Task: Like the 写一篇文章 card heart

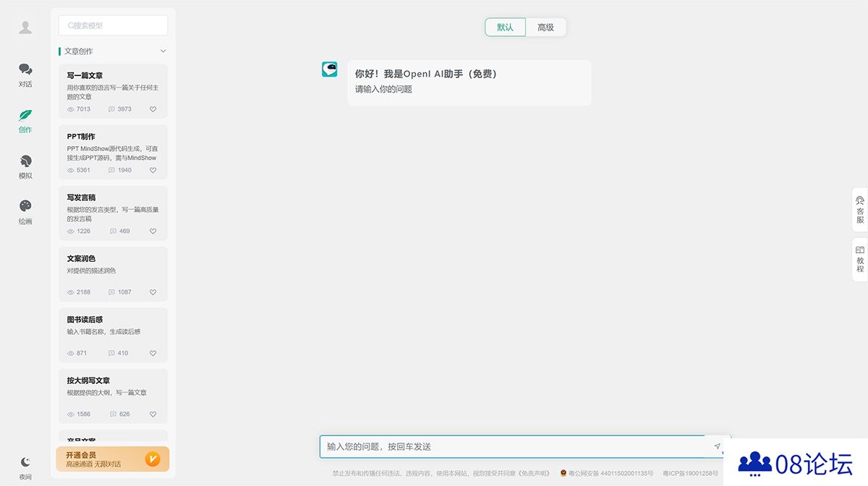Action: point(153,109)
